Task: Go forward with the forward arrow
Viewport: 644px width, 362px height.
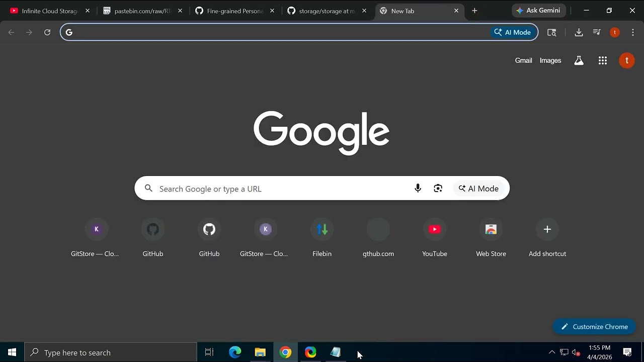Action: pyautogui.click(x=29, y=32)
